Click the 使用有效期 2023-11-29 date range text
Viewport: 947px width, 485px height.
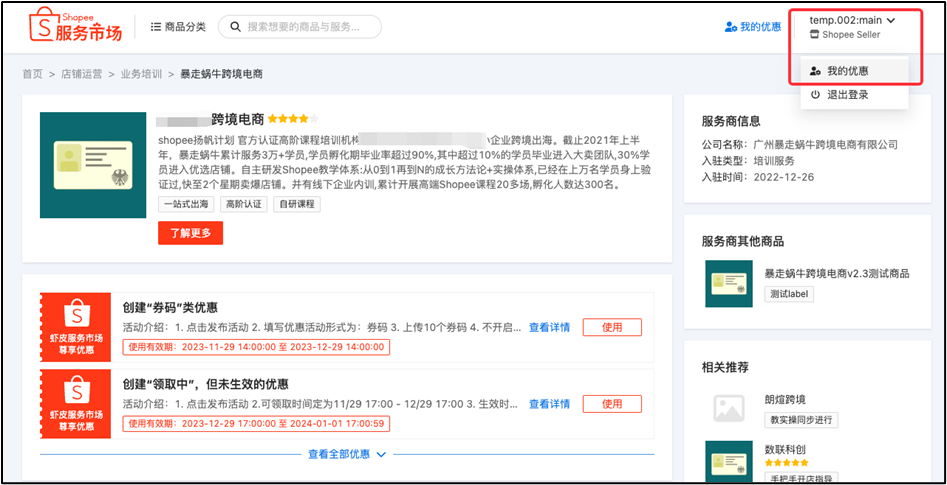click(x=256, y=347)
